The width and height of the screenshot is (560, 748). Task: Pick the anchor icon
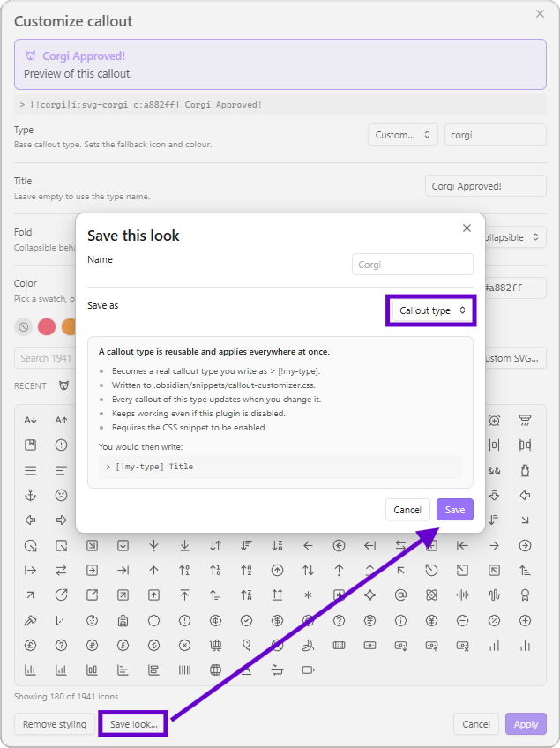pyautogui.click(x=31, y=495)
